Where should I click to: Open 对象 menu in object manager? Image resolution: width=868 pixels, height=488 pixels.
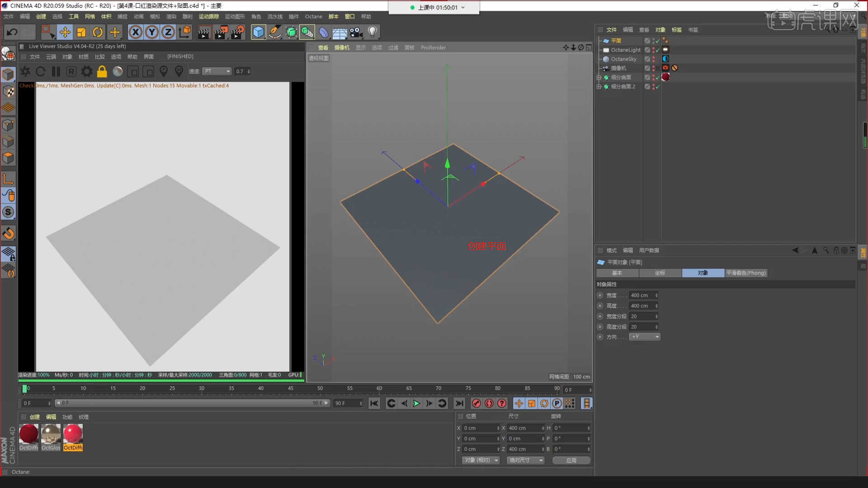(660, 30)
